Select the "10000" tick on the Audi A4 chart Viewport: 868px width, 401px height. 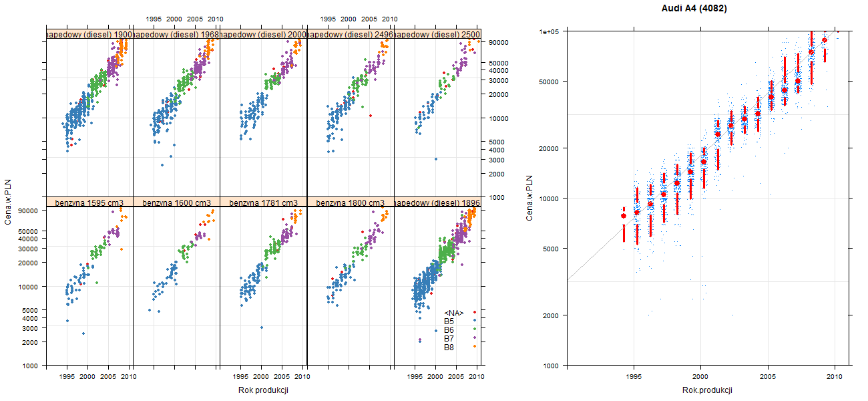tap(549, 198)
